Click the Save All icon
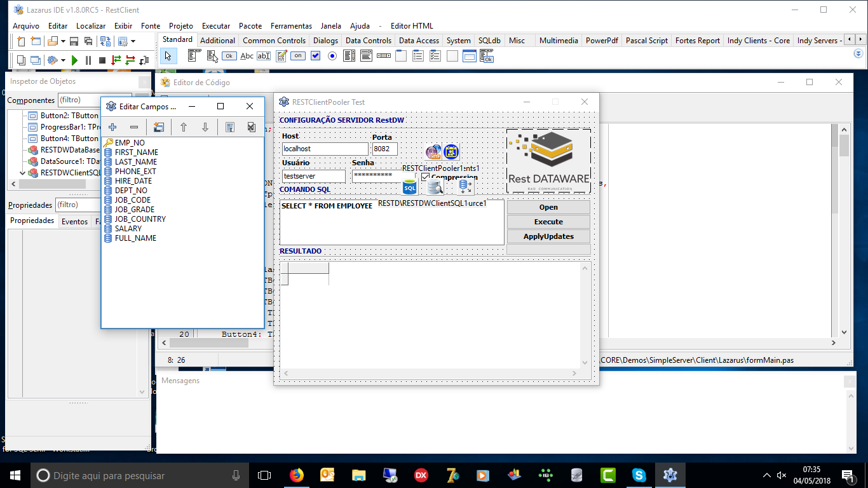Image resolution: width=868 pixels, height=488 pixels. point(88,41)
